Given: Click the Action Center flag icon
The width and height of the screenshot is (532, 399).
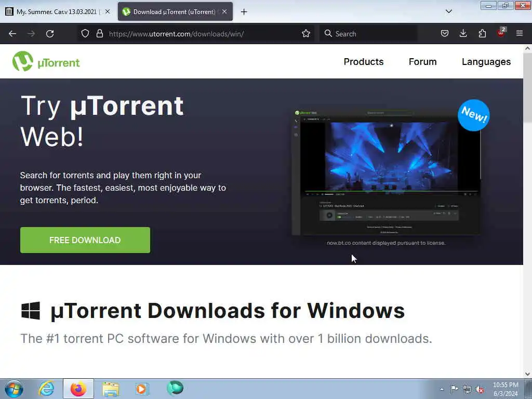Looking at the screenshot, I should tap(454, 389).
